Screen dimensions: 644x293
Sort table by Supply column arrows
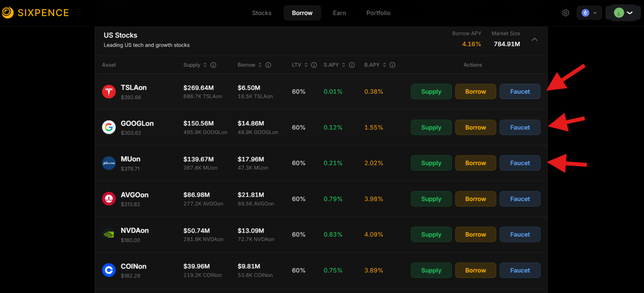pyautogui.click(x=205, y=65)
